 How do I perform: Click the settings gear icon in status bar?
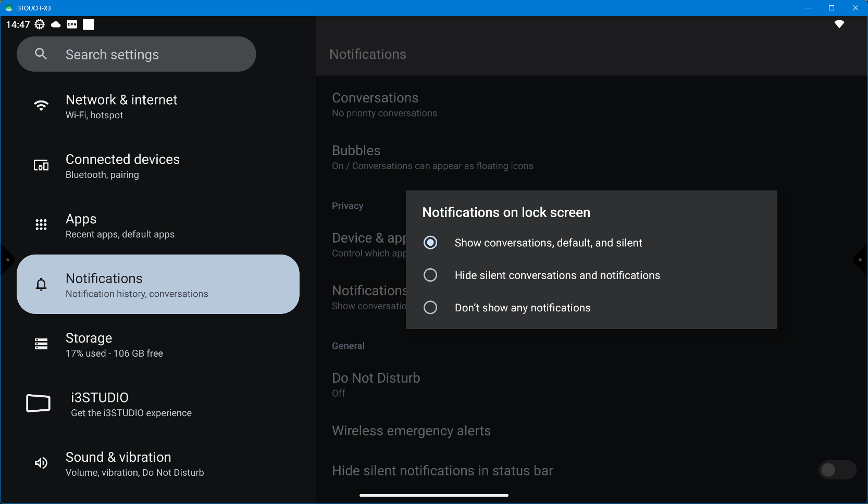click(40, 24)
